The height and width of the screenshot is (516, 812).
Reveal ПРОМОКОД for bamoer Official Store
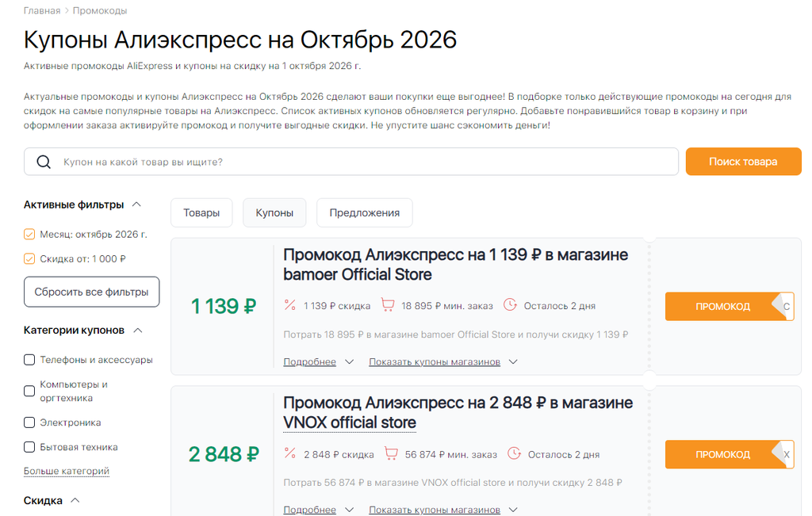click(730, 307)
